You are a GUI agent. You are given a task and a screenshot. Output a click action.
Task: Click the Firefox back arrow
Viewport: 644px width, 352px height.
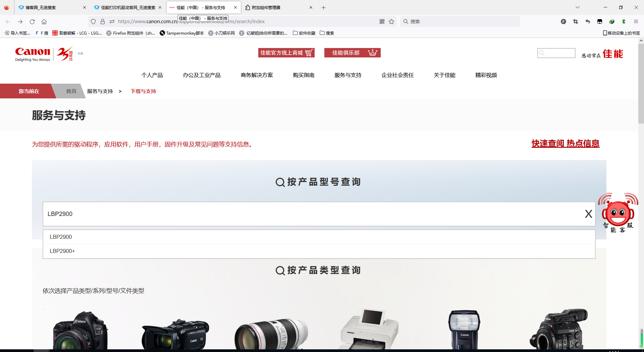pyautogui.click(x=8, y=21)
